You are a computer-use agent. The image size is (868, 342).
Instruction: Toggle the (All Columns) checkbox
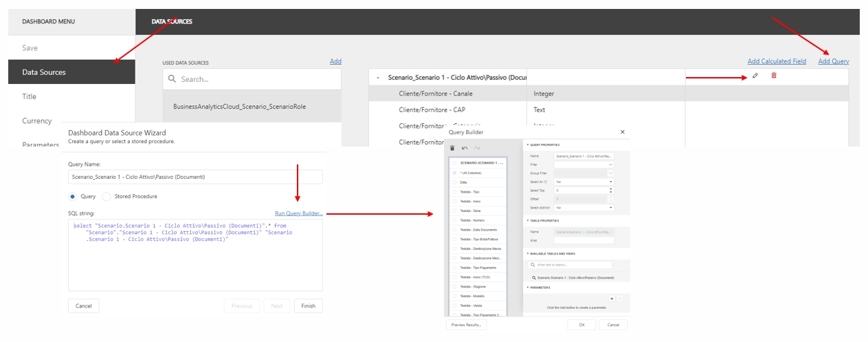click(454, 173)
